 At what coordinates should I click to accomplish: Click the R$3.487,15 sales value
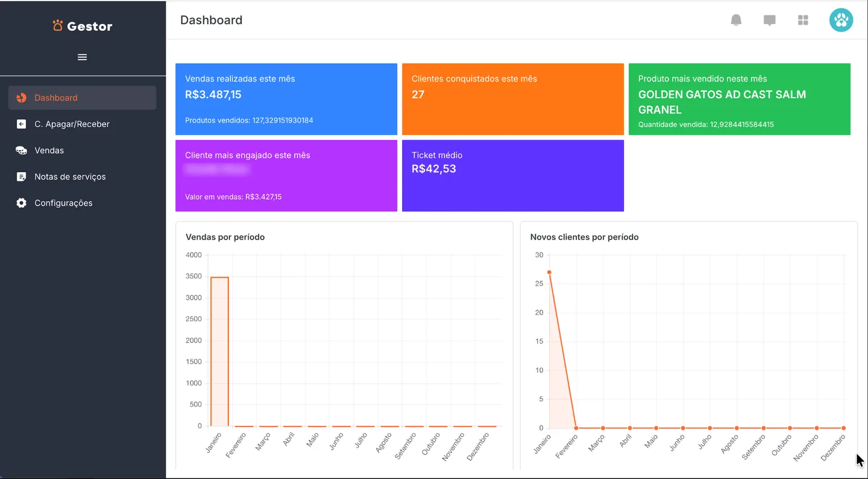(213, 95)
